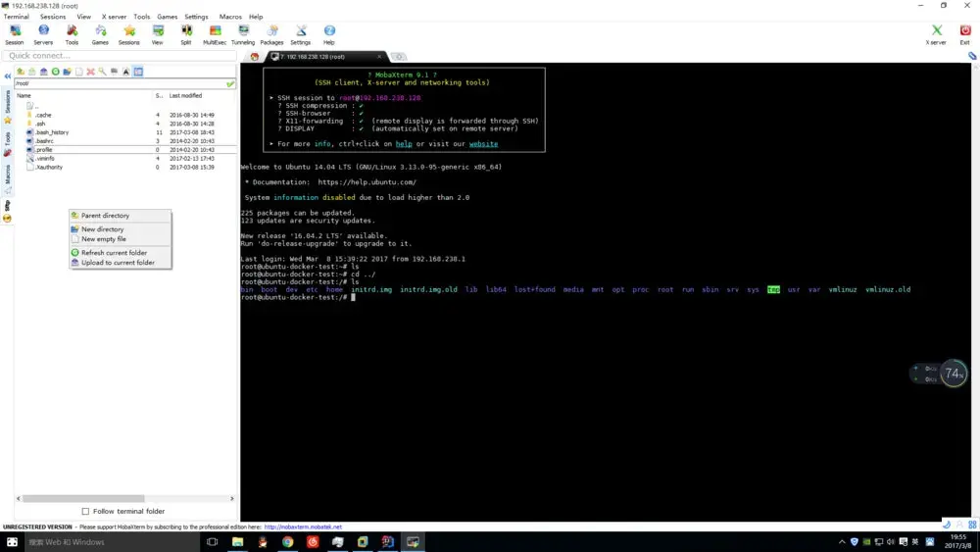
Task: Open the home tab with the red icon
Action: (x=255, y=57)
